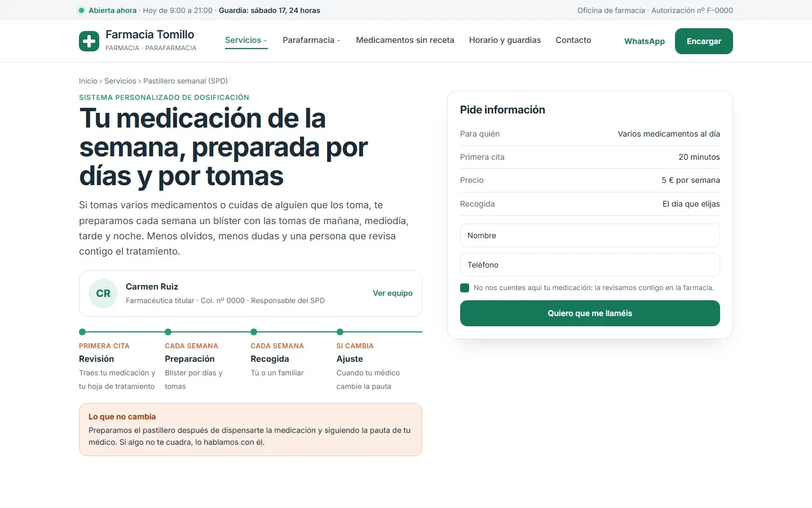
Task: Click 'Autorización nº F-0000' text
Action: point(692,10)
